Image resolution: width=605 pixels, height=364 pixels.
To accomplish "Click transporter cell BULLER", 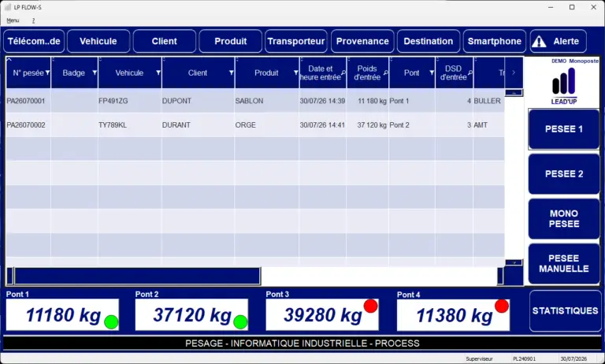I will coord(488,101).
